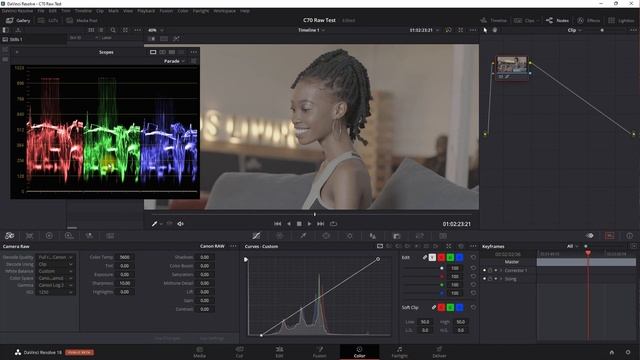Open the Color Match palette icon
Viewport: 640px width, 360px height.
pos(29,236)
